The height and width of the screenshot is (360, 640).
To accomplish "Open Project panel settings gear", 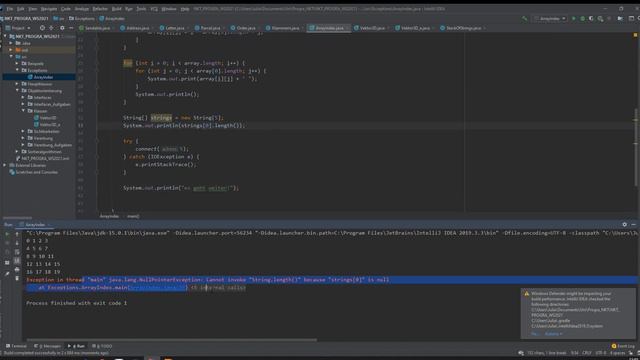I will [x=62, y=28].
